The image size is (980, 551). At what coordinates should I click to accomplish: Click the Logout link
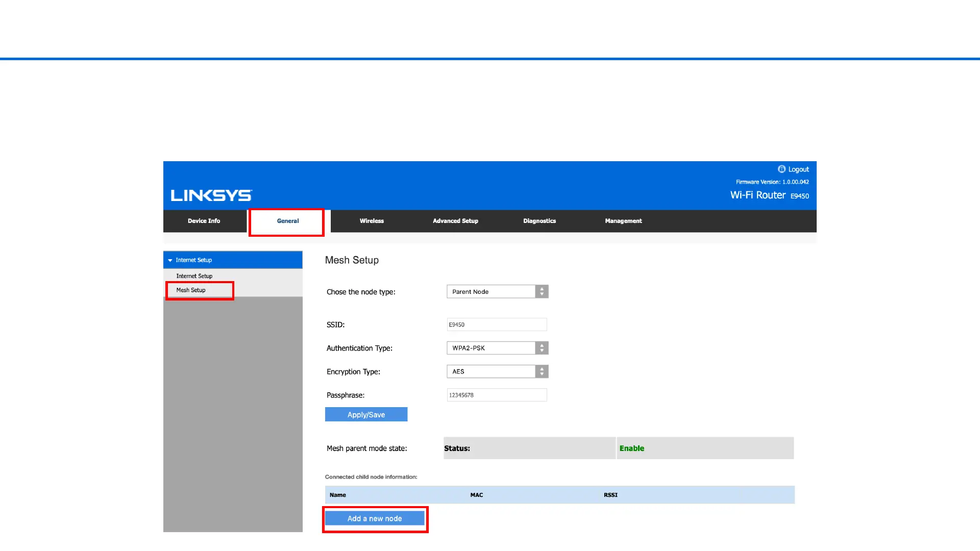pyautogui.click(x=798, y=169)
